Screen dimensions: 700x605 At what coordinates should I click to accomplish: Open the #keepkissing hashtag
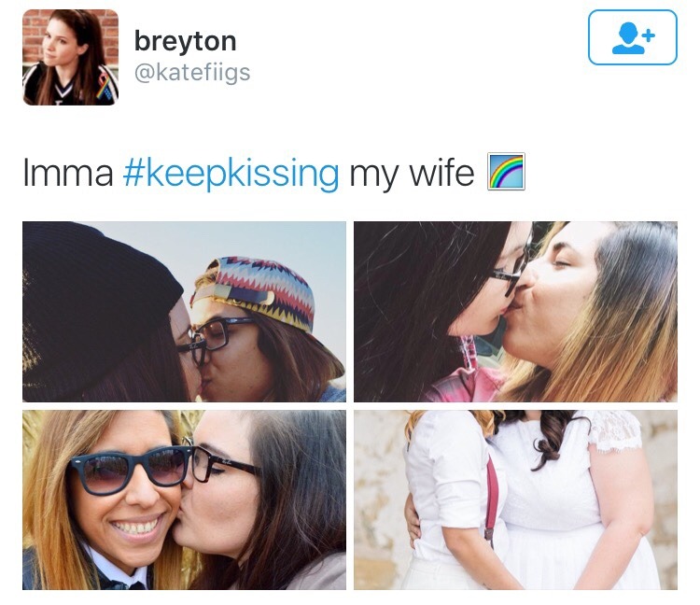click(x=231, y=175)
